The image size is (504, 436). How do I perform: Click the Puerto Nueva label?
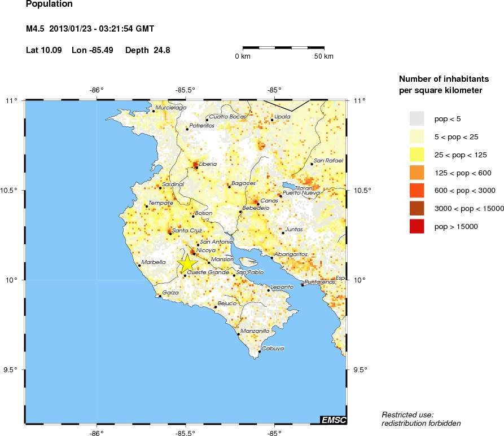301,193
